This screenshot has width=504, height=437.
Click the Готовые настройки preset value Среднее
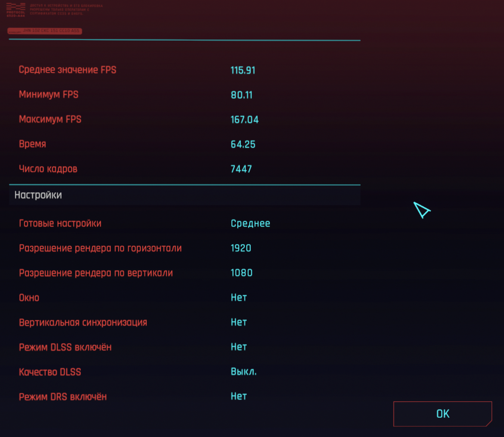point(251,223)
